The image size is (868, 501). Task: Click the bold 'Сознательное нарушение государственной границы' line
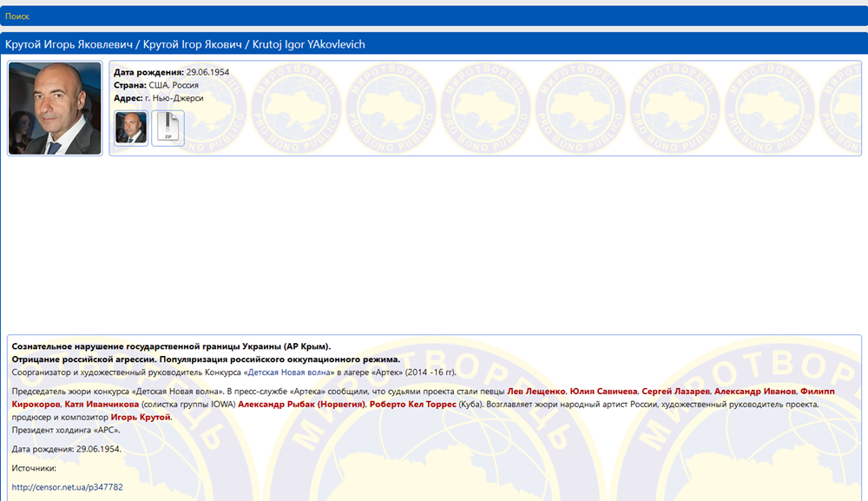pyautogui.click(x=171, y=346)
